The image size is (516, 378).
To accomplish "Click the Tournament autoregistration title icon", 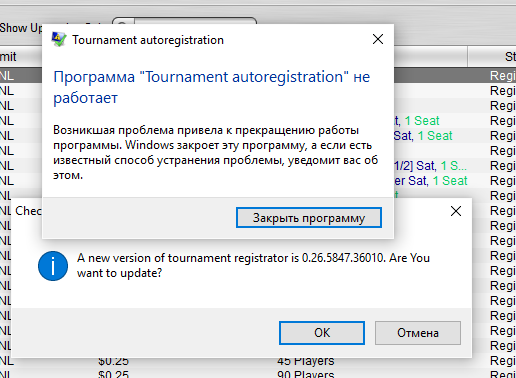I will 59,40.
